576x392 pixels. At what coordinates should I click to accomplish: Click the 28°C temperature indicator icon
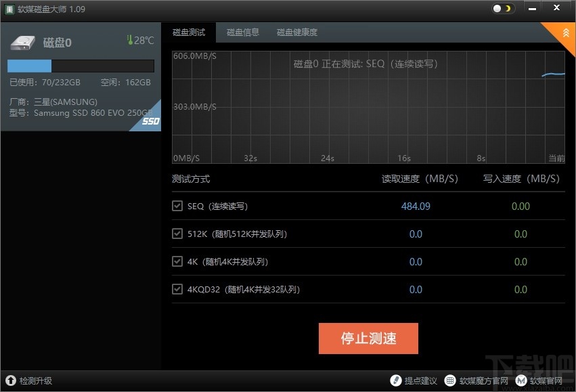(x=129, y=40)
